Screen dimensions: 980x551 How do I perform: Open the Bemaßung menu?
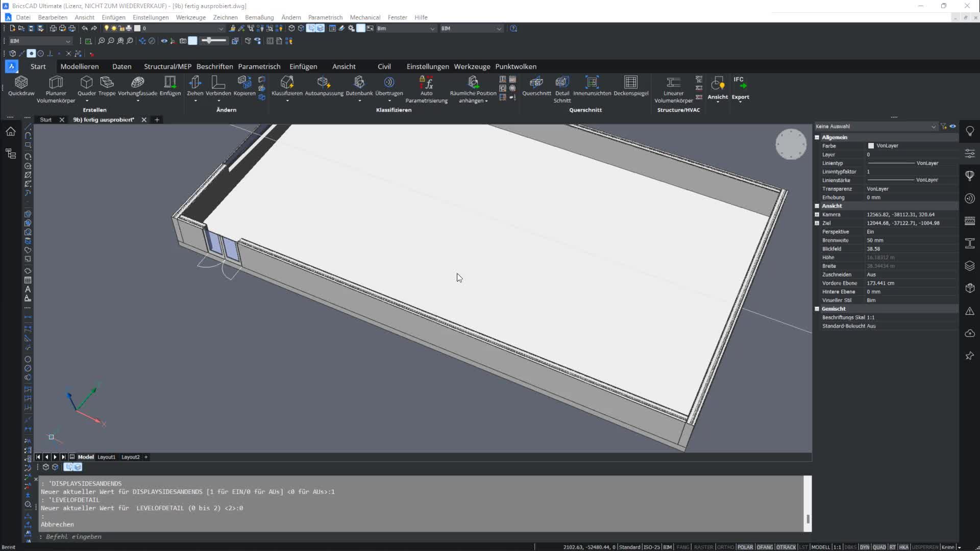[259, 17]
